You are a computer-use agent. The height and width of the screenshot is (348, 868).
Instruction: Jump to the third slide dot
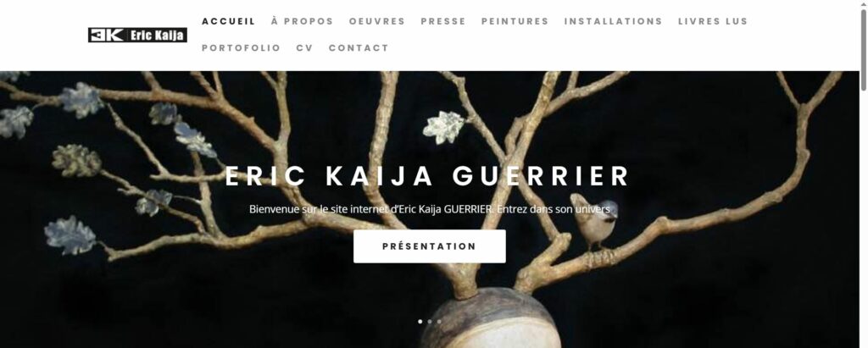[x=439, y=322]
